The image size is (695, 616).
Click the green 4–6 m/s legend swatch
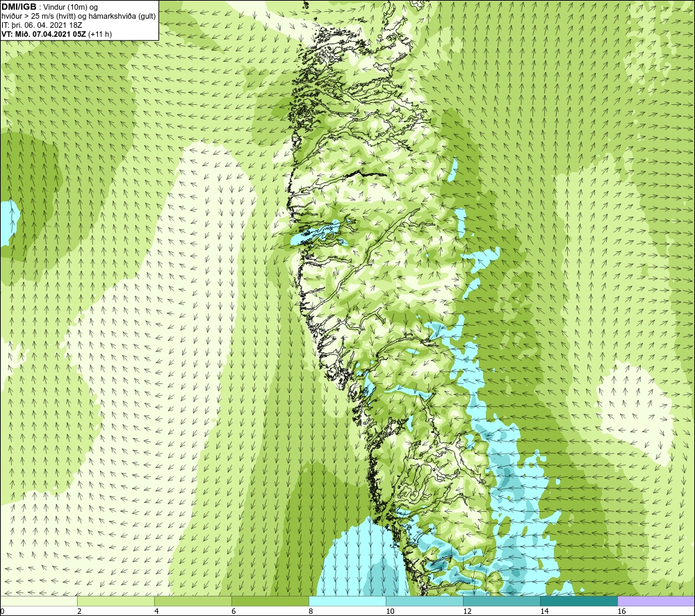tap(193, 601)
